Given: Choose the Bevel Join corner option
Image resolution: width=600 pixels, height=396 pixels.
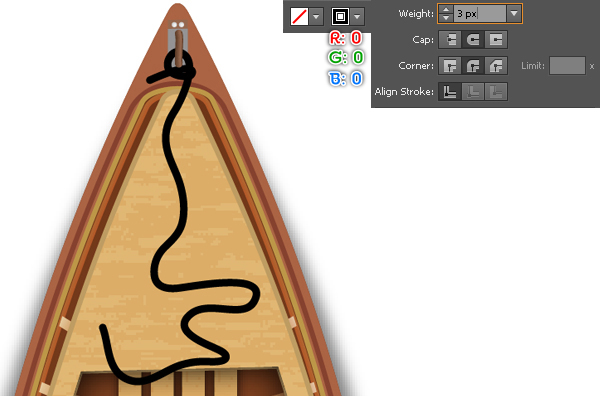Looking at the screenshot, I should pos(496,66).
